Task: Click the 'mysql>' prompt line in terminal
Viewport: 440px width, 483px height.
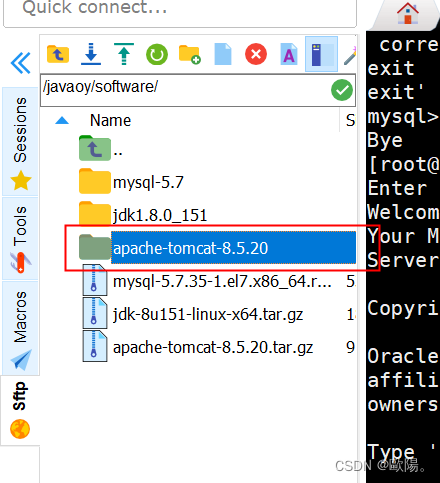Action: click(403, 116)
